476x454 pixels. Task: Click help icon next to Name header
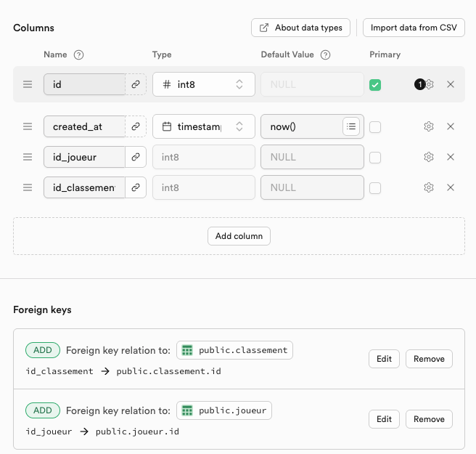pos(79,54)
